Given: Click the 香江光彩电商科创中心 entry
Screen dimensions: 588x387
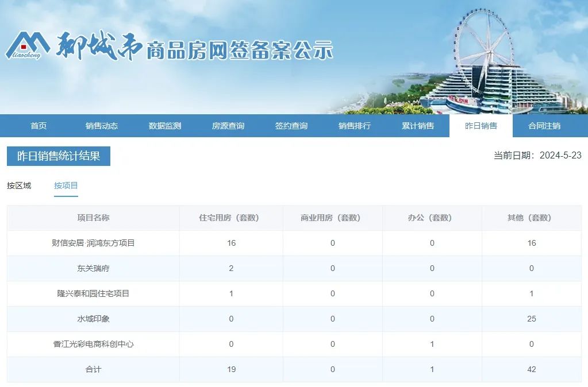Looking at the screenshot, I should click(x=93, y=344).
